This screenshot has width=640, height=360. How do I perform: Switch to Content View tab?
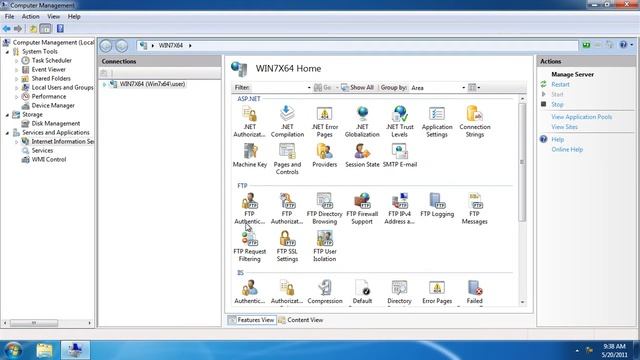tap(301, 320)
